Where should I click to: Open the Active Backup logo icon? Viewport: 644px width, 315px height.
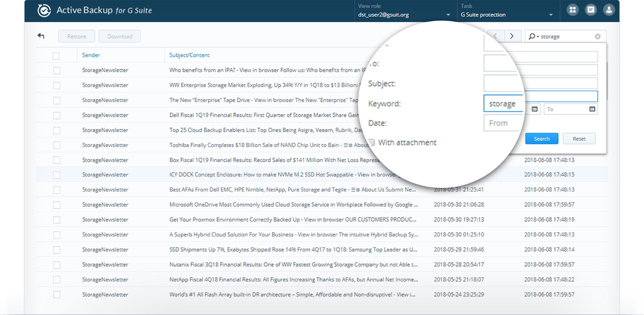44,10
